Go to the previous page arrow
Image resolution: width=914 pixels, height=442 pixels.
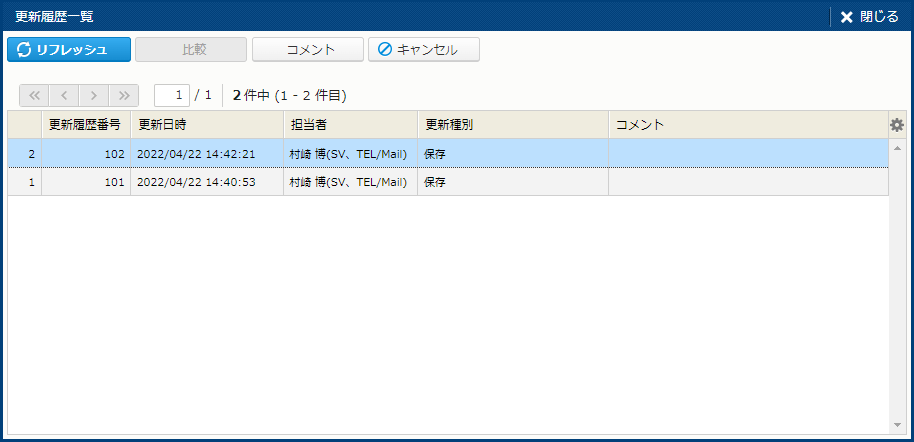(64, 96)
